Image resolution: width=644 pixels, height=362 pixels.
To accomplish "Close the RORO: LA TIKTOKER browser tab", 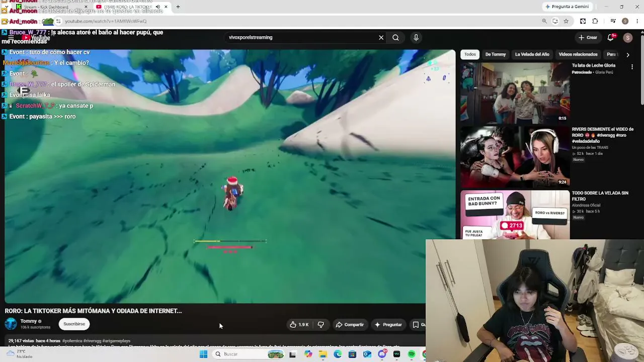I will tap(166, 7).
